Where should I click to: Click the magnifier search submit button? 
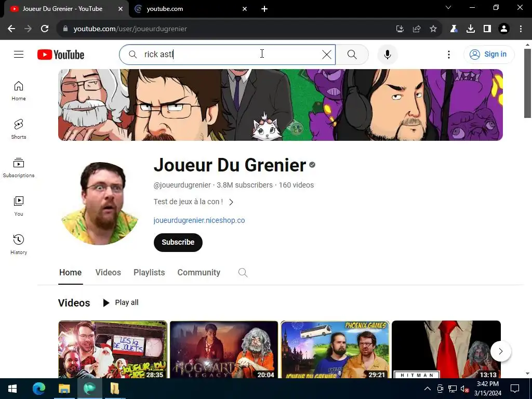click(352, 54)
